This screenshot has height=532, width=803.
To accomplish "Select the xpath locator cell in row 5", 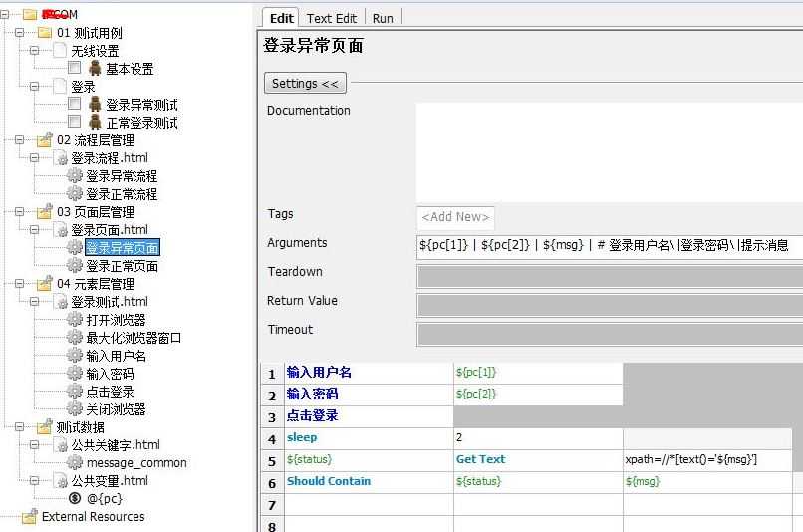I will tap(707, 460).
